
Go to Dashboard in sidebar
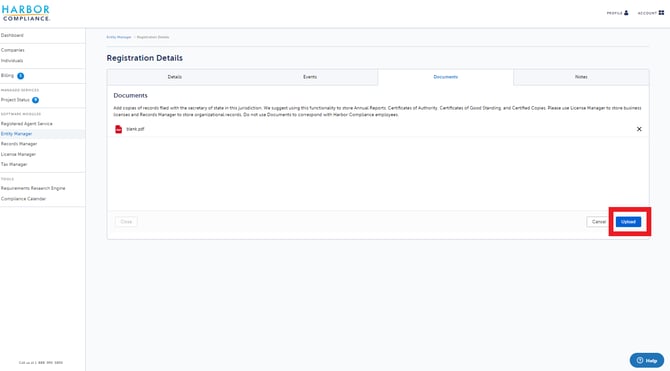[12, 35]
